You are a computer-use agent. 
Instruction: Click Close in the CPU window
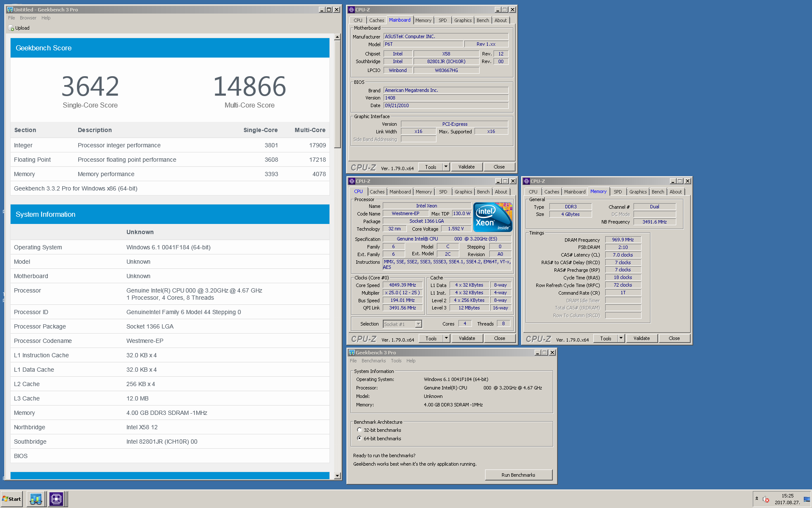tap(499, 338)
